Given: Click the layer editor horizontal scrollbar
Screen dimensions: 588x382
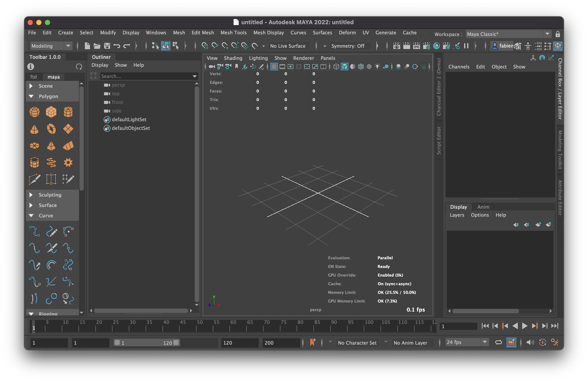Looking at the screenshot, I should point(485,311).
